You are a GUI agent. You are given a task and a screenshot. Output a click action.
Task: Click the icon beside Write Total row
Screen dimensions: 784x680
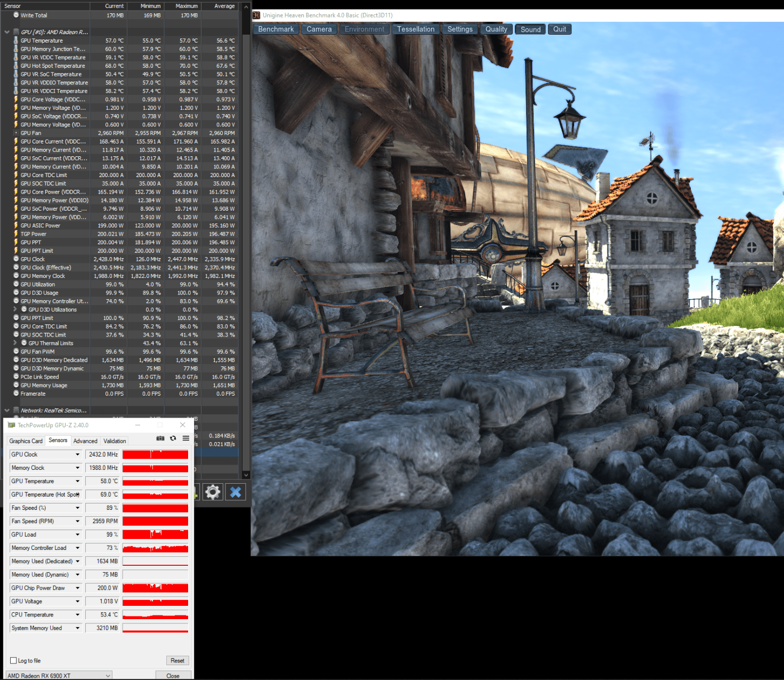coord(16,15)
